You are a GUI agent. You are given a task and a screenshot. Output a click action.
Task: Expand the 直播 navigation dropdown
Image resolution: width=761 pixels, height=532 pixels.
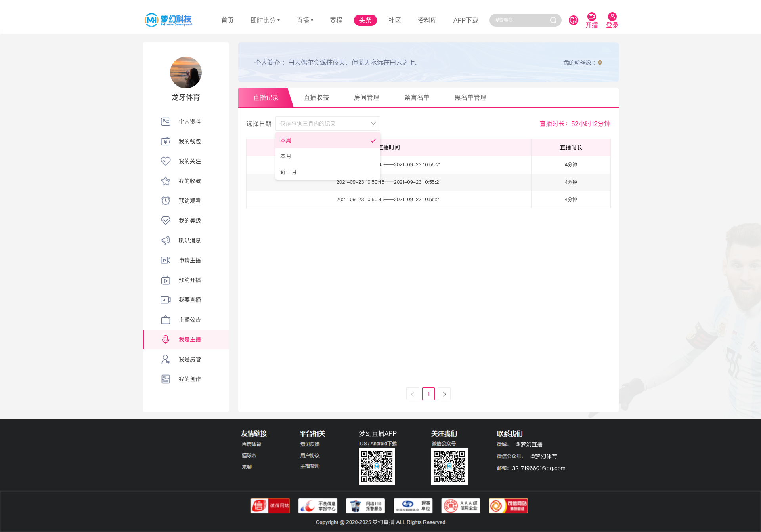[305, 20]
